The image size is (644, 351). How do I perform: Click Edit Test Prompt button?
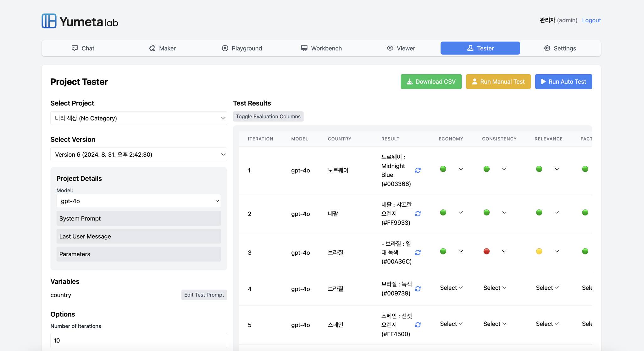click(204, 295)
